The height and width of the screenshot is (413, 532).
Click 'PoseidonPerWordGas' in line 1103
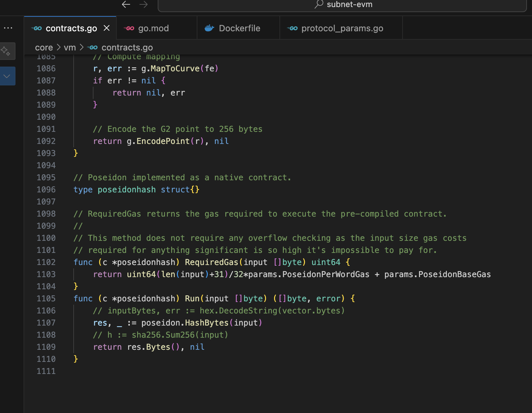326,274
